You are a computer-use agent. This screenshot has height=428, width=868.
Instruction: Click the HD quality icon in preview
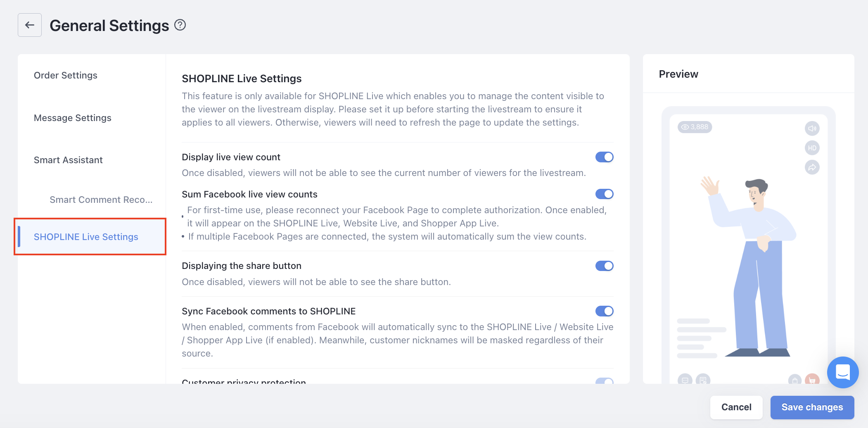point(812,148)
